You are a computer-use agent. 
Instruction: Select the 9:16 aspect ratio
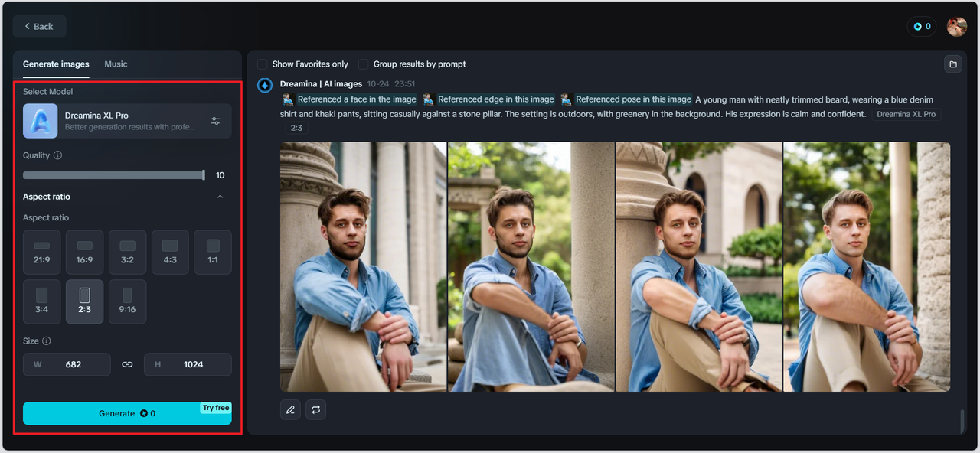coord(127,301)
